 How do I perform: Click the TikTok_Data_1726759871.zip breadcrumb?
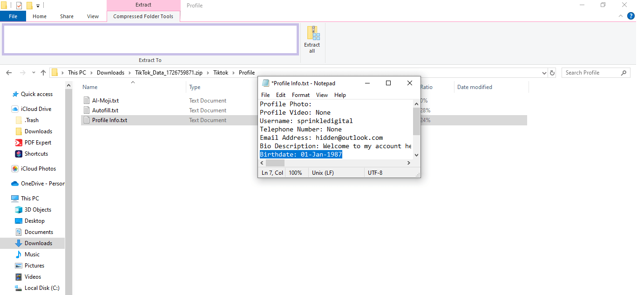tap(169, 73)
